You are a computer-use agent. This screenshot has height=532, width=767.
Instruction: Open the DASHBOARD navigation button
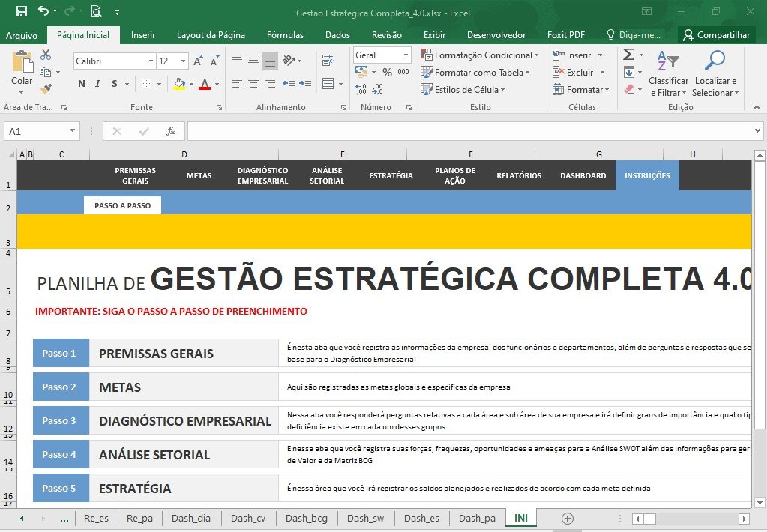tap(583, 175)
